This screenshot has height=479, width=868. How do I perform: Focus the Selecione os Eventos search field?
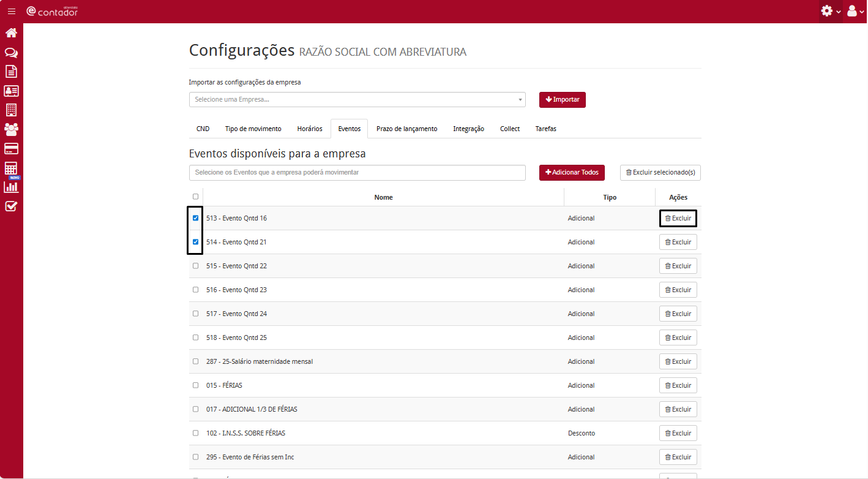(357, 173)
